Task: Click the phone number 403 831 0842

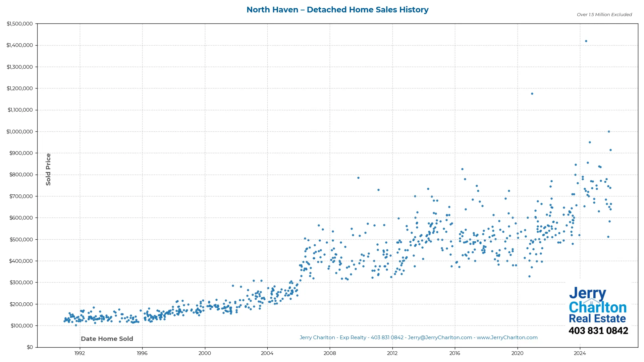Action: tap(599, 331)
